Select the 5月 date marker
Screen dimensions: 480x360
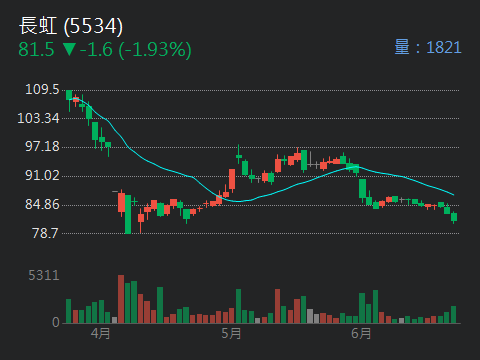click(x=231, y=333)
